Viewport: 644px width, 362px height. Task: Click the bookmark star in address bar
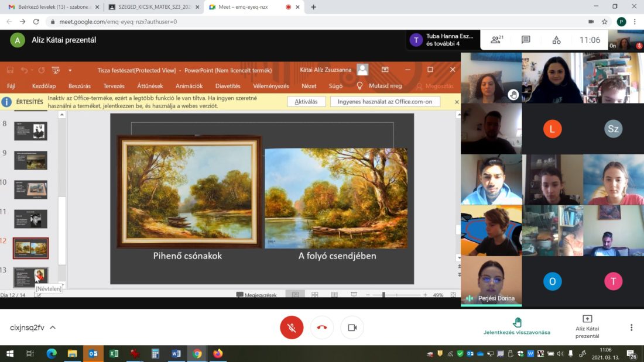click(605, 22)
